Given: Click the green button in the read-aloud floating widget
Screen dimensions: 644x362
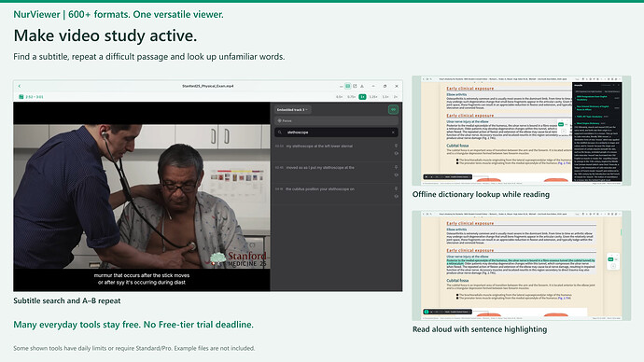Looking at the screenshot, I should [x=610, y=259].
